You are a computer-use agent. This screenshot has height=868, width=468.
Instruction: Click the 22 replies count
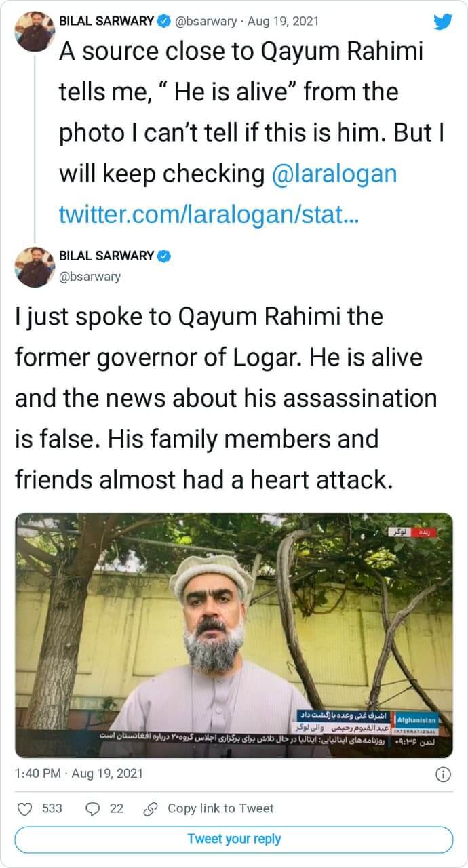(117, 808)
